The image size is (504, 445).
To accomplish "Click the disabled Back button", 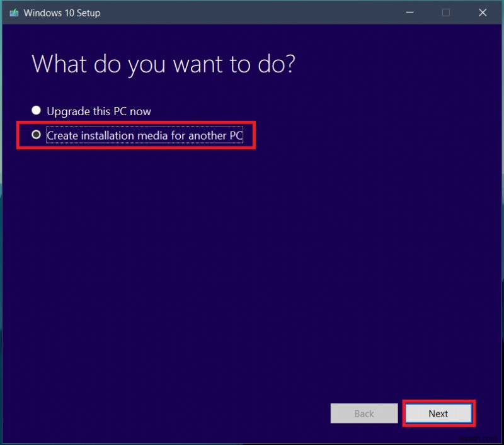I will coord(364,414).
